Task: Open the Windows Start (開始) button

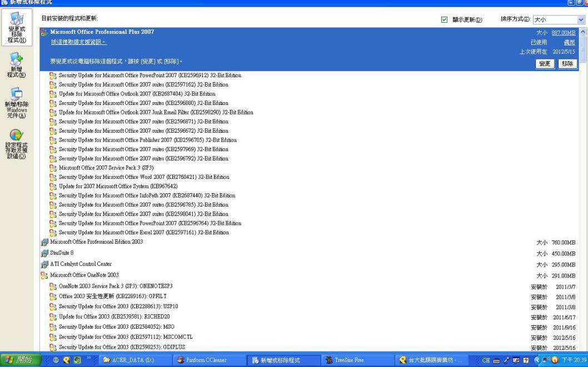Action: click(x=21, y=360)
